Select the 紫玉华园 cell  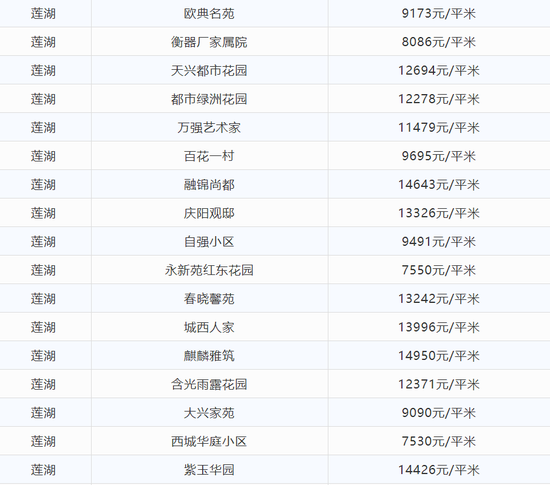pyautogui.click(x=209, y=470)
